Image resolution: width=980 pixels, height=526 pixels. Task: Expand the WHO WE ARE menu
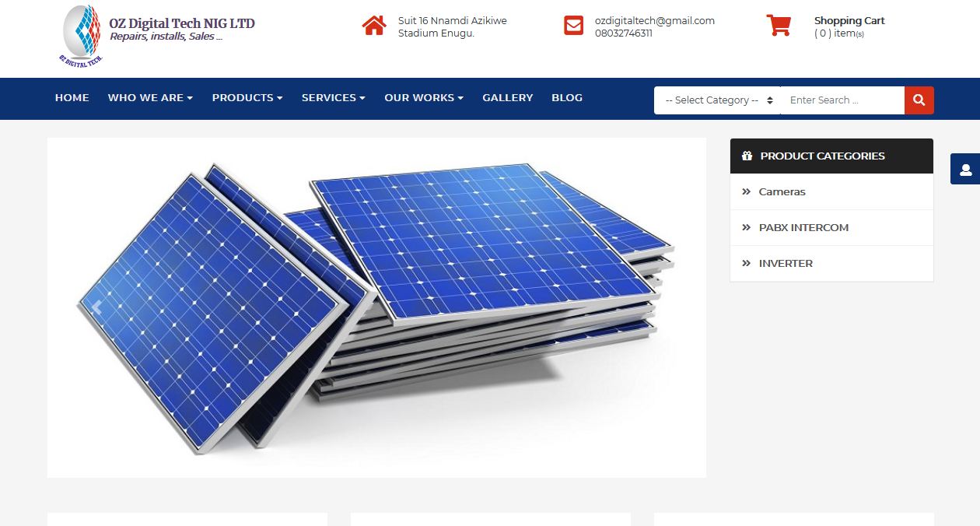click(150, 98)
